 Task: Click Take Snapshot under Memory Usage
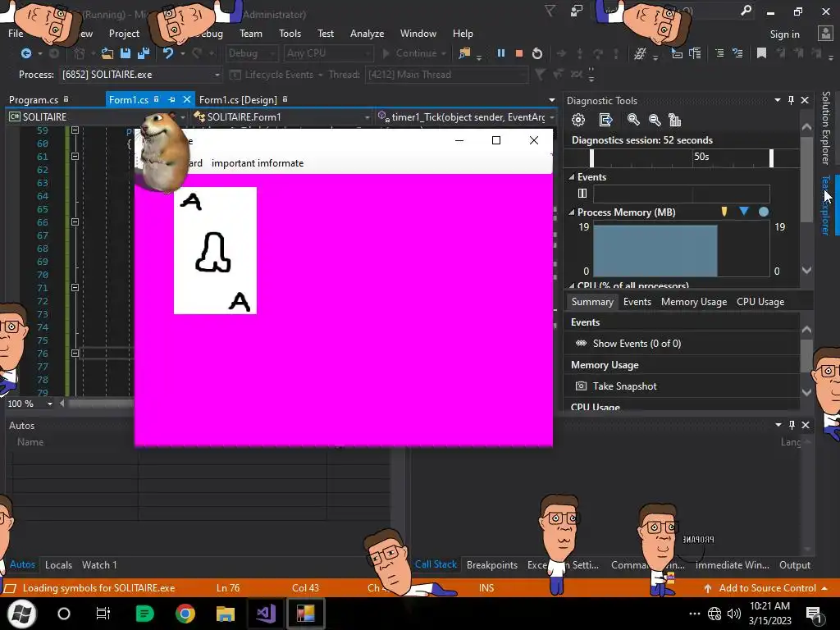(x=624, y=386)
